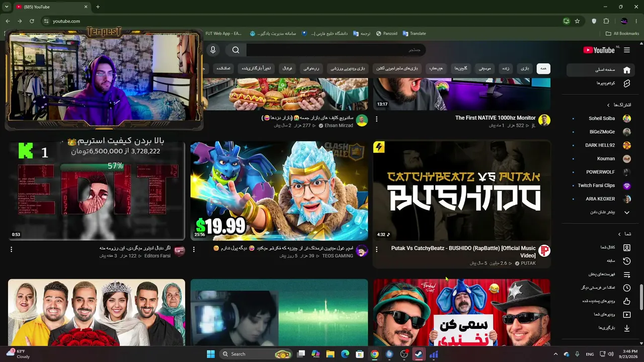The width and height of the screenshot is (644, 362).
Task: Open the 'The First NATIVE 1000hz Monitor' title
Action: pos(496,118)
